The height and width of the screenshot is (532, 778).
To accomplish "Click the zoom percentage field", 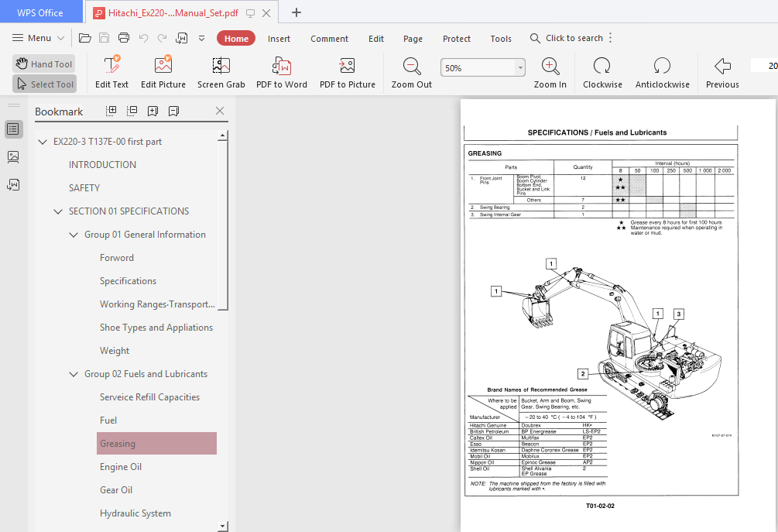I will pyautogui.click(x=478, y=68).
